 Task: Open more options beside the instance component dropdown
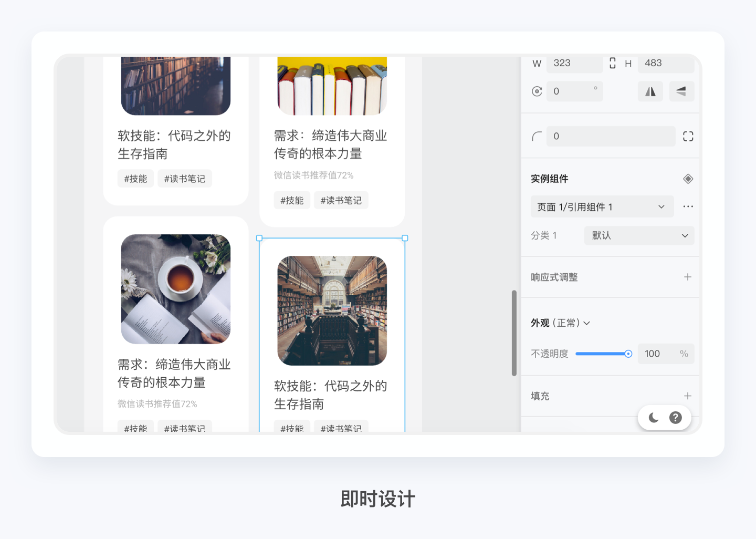(688, 206)
